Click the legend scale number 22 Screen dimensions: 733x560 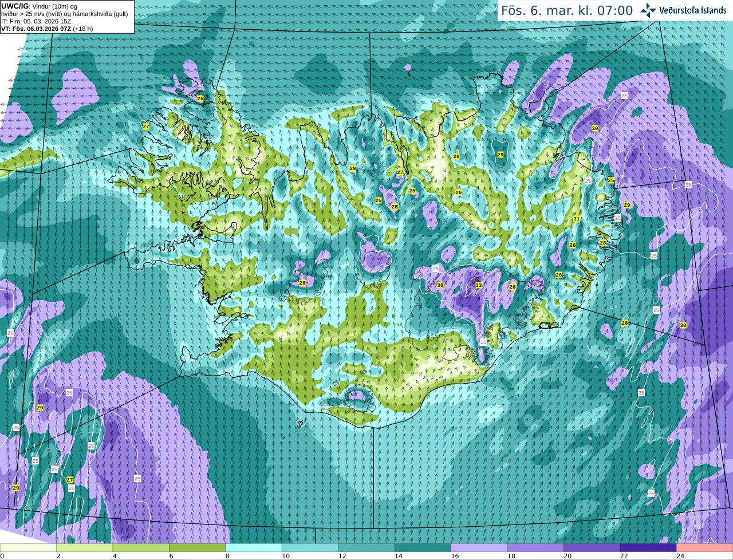pos(624,556)
